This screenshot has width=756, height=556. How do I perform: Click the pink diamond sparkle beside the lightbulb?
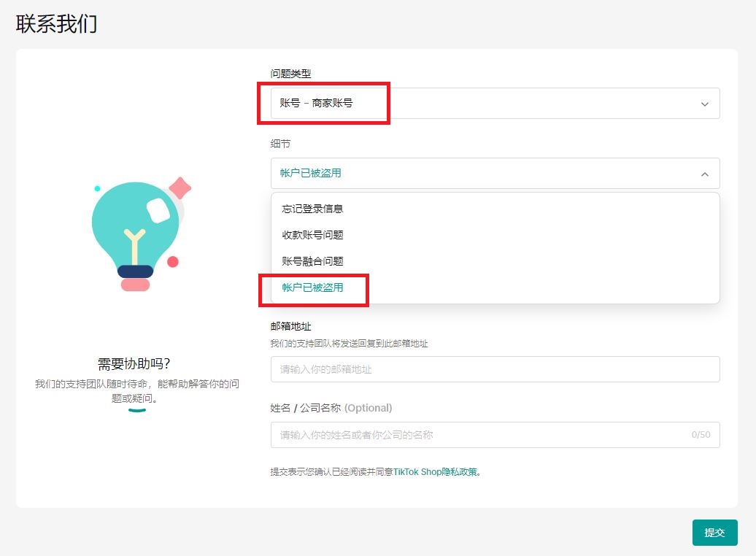click(180, 188)
